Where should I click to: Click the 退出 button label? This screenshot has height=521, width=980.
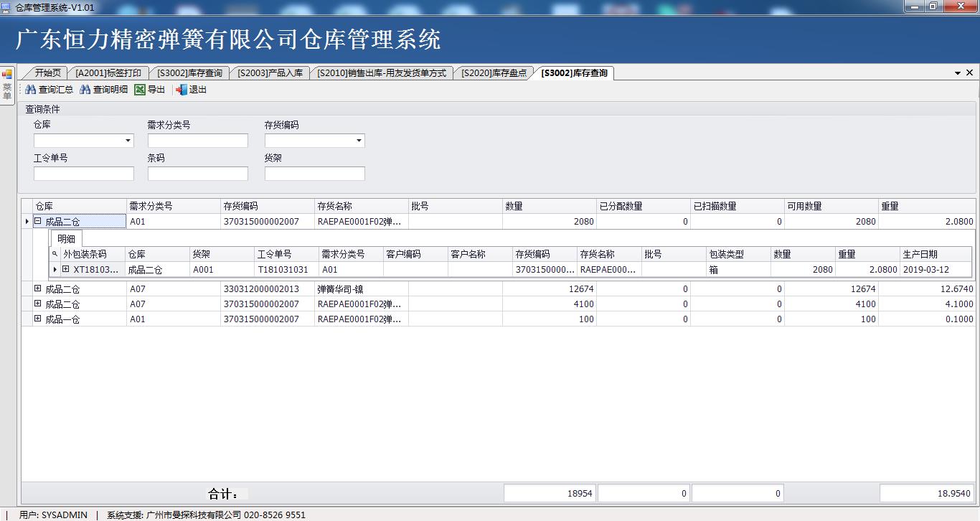198,90
